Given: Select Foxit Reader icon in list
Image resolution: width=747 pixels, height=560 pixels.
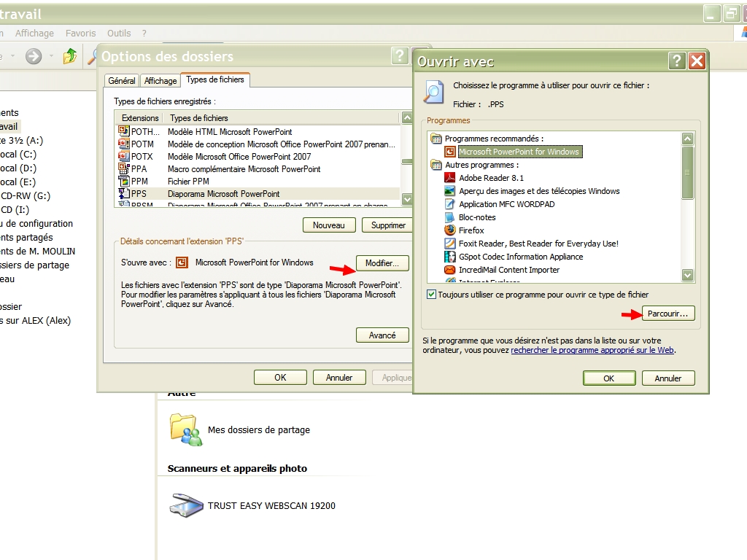Looking at the screenshot, I should 451,244.
